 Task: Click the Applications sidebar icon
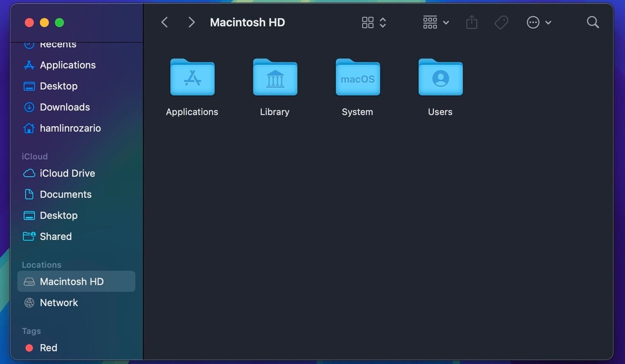(x=29, y=65)
